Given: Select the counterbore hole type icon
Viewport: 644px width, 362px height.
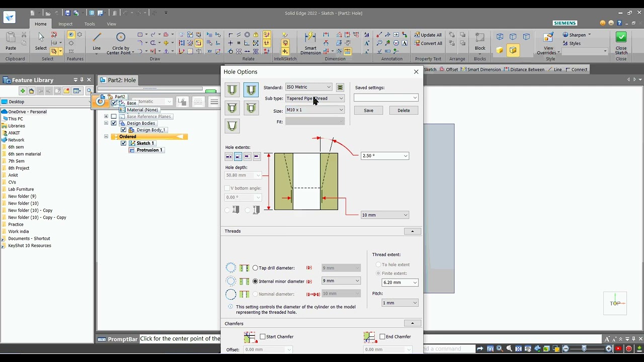Looking at the screenshot, I should pyautogui.click(x=232, y=108).
